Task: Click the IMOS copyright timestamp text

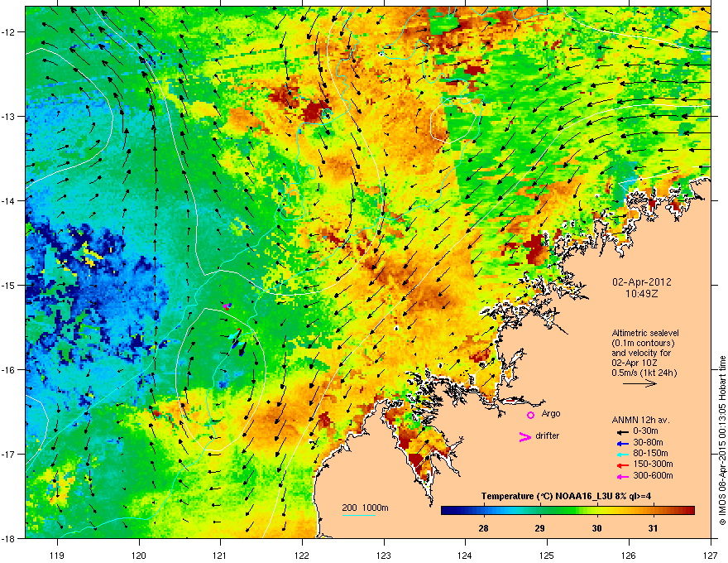Action: click(722, 440)
